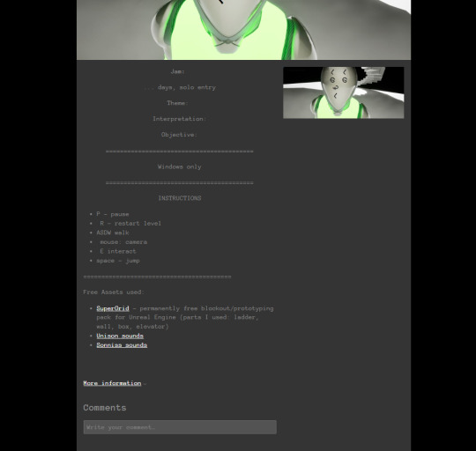Select the 'P - pause' instruction
The image size is (476, 451).
pyautogui.click(x=113, y=214)
